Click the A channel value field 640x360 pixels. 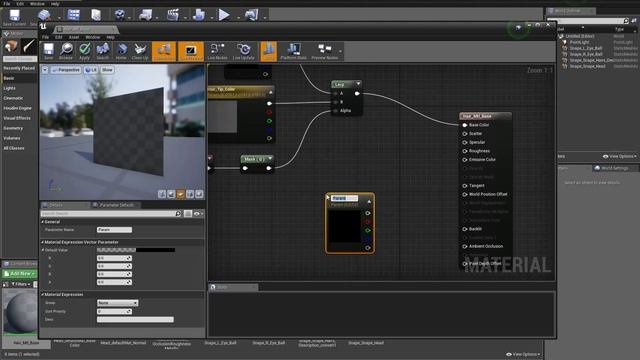point(114,282)
